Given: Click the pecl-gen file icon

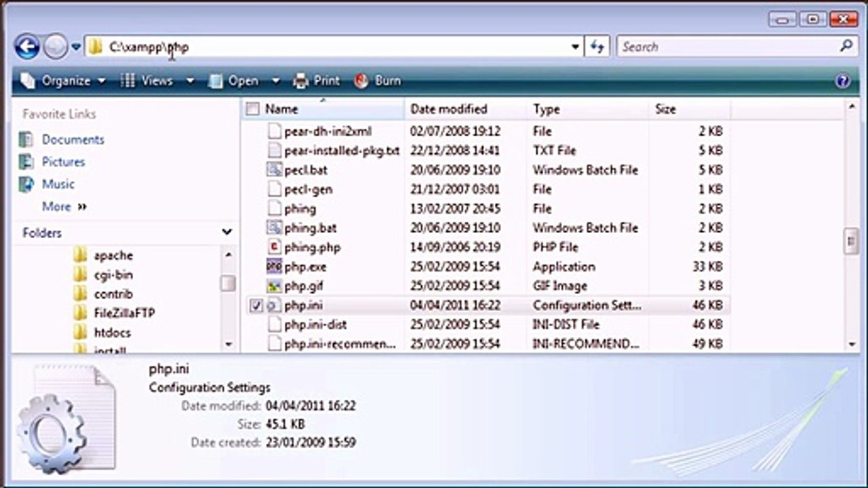Looking at the screenshot, I should click(274, 189).
